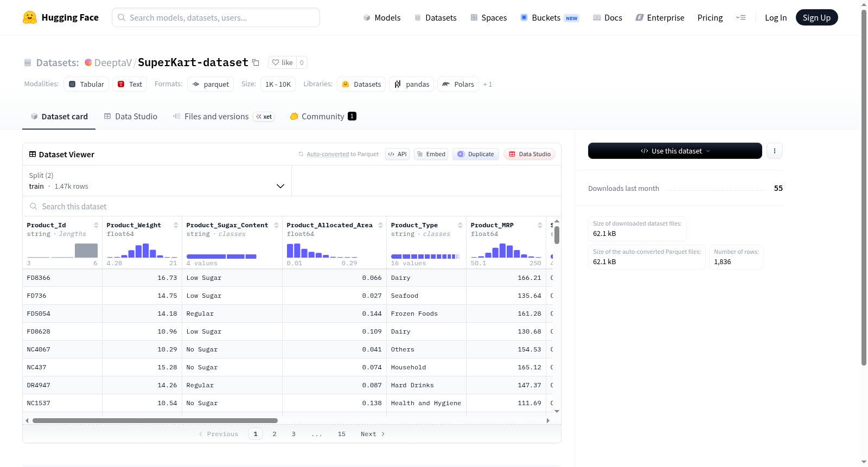
Task: Go to page 3 of the dataset
Action: [x=293, y=434]
